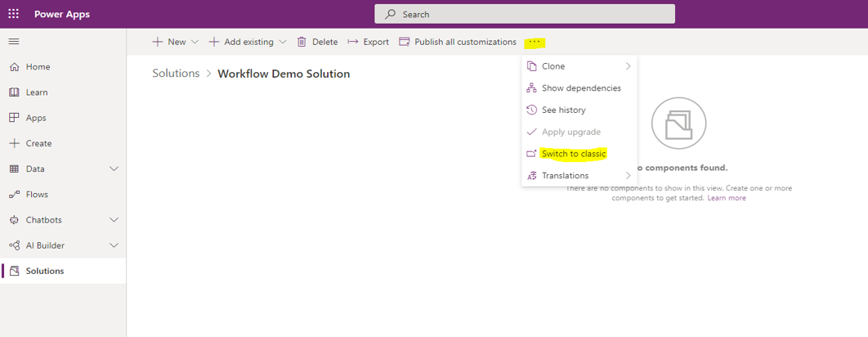Go to Home in navigation
The height and width of the screenshot is (337, 868).
pyautogui.click(x=63, y=66)
